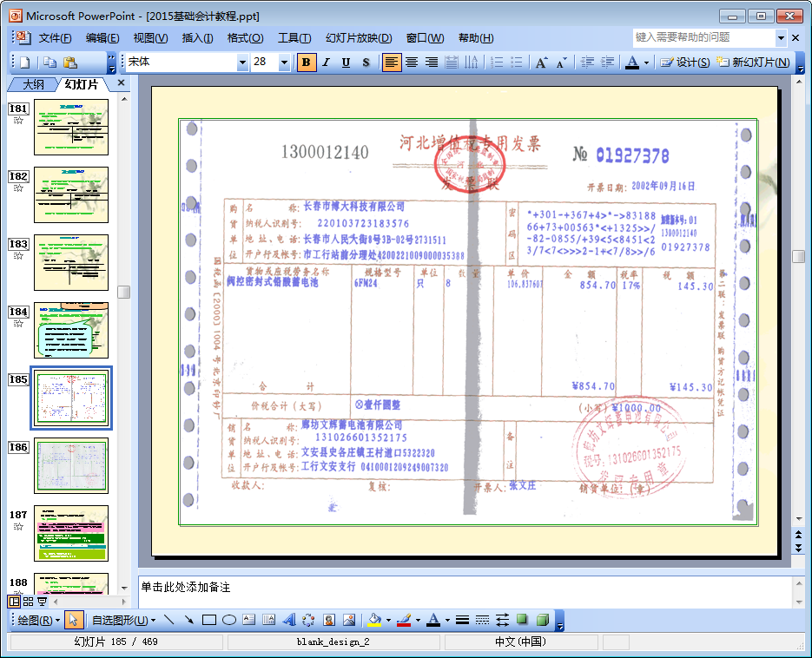This screenshot has width=812, height=658.
Task: Choose the Select Objects arrow tool
Action: (x=74, y=620)
